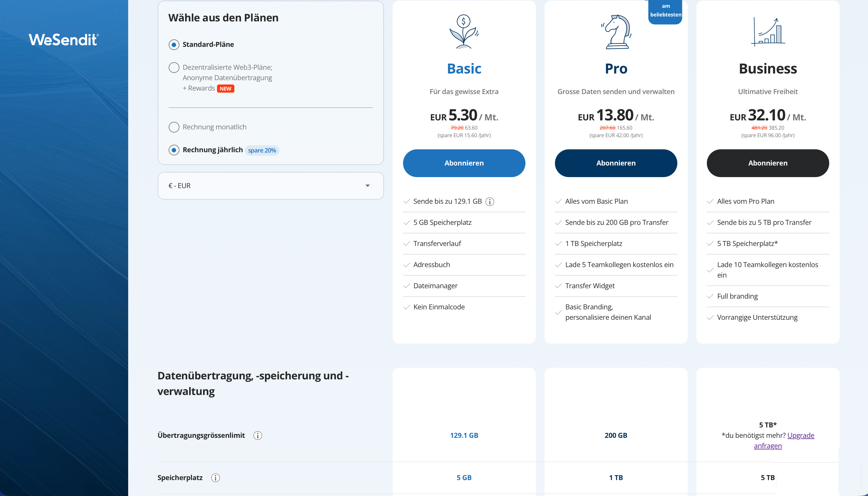Choose Rechnung jährlich billing
868x496 pixels.
point(174,150)
